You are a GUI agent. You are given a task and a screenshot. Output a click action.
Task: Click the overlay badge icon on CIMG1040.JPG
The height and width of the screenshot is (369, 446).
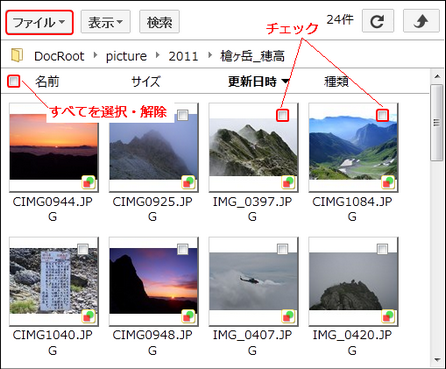click(88, 316)
